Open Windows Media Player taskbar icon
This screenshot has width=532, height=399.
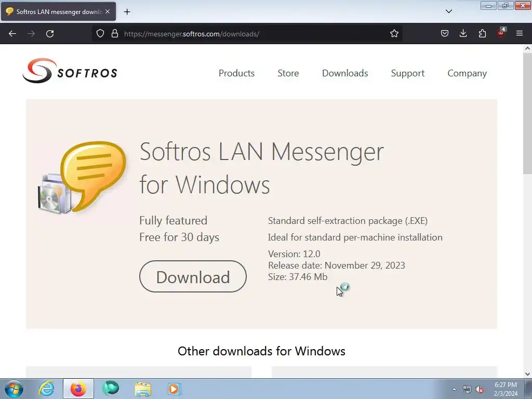pos(175,389)
